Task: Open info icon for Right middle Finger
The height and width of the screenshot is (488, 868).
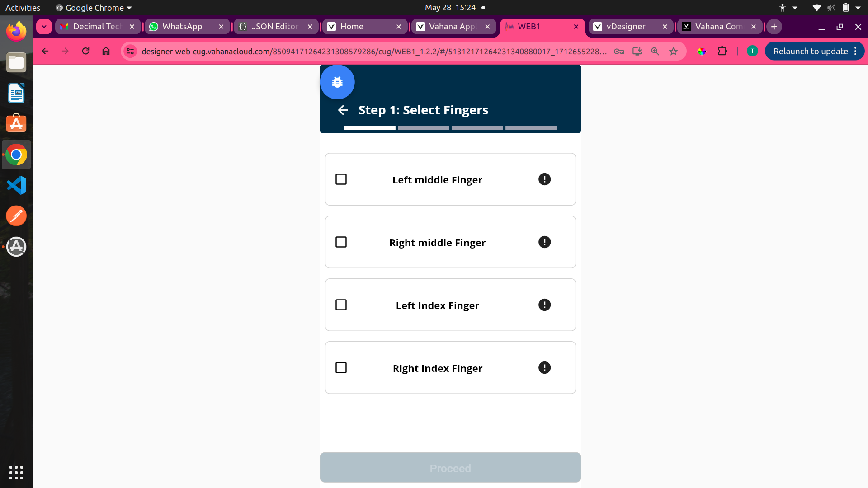Action: (544, 242)
